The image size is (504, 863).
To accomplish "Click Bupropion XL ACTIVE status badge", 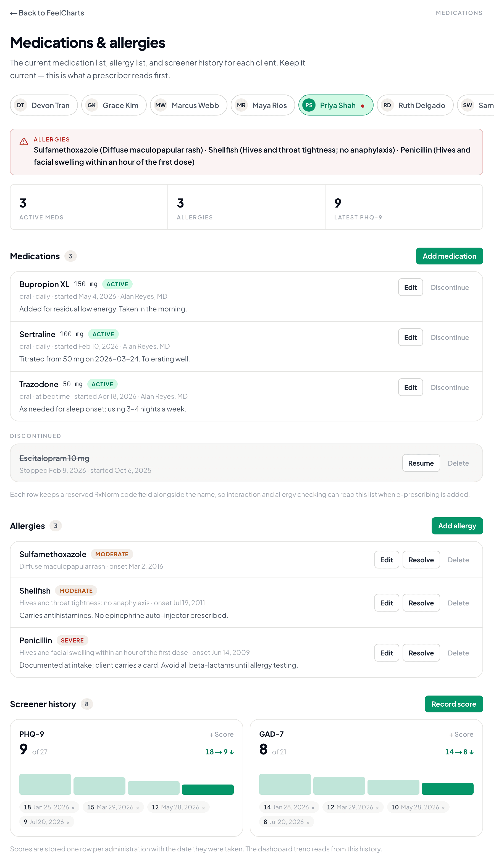I will [x=117, y=284].
